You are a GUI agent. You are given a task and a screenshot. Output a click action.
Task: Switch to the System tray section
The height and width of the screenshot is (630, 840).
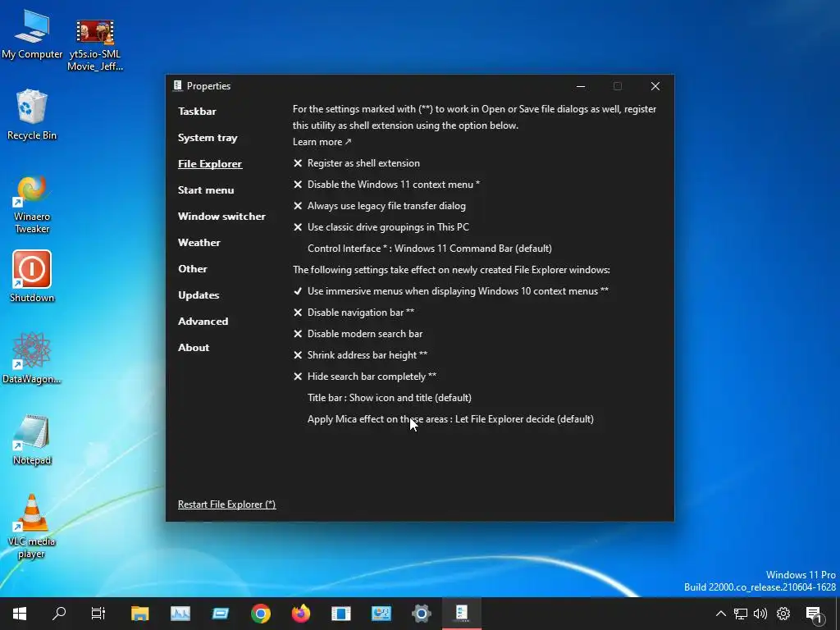(208, 138)
